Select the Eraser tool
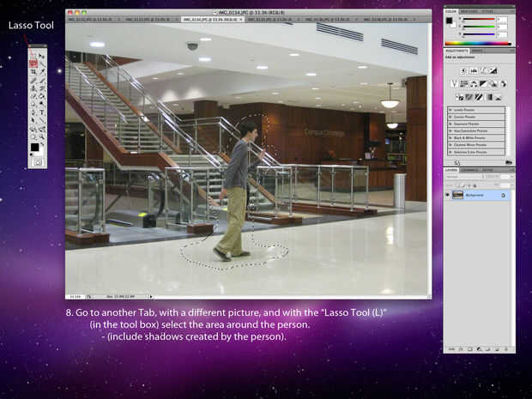532x399 pixels. (x=33, y=96)
